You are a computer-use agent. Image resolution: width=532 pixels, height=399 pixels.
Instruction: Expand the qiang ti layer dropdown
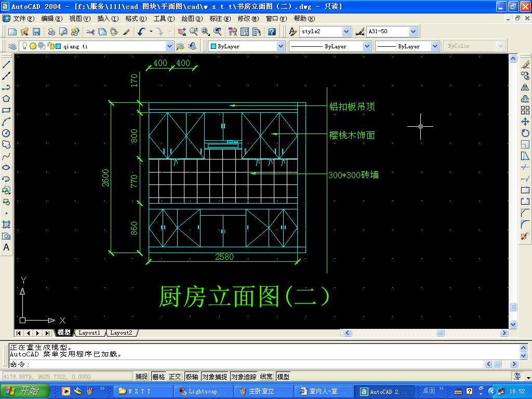pos(169,46)
